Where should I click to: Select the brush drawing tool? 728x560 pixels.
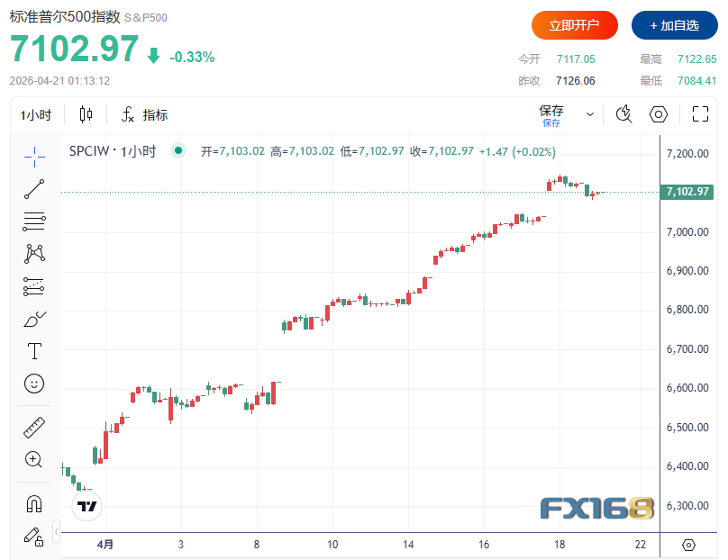pyautogui.click(x=34, y=319)
